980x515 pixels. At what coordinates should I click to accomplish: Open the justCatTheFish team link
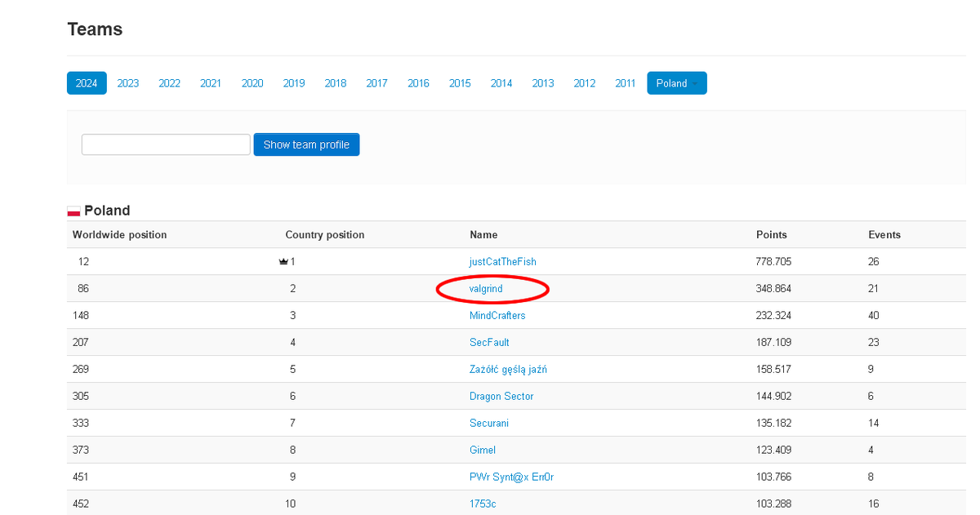click(503, 262)
